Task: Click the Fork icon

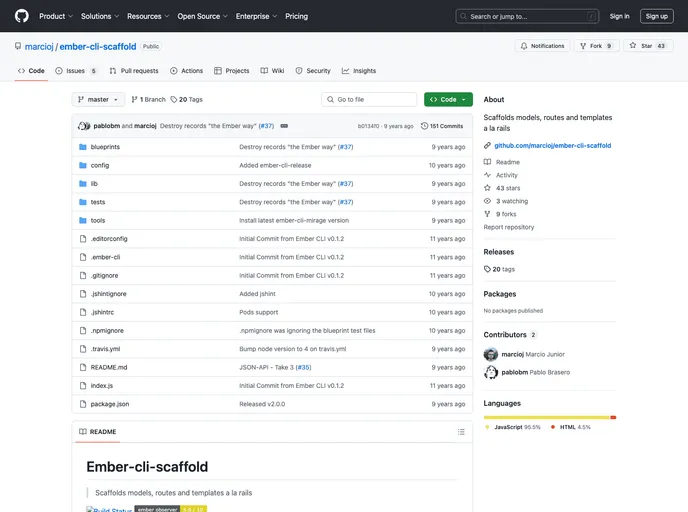Action: 583,46
